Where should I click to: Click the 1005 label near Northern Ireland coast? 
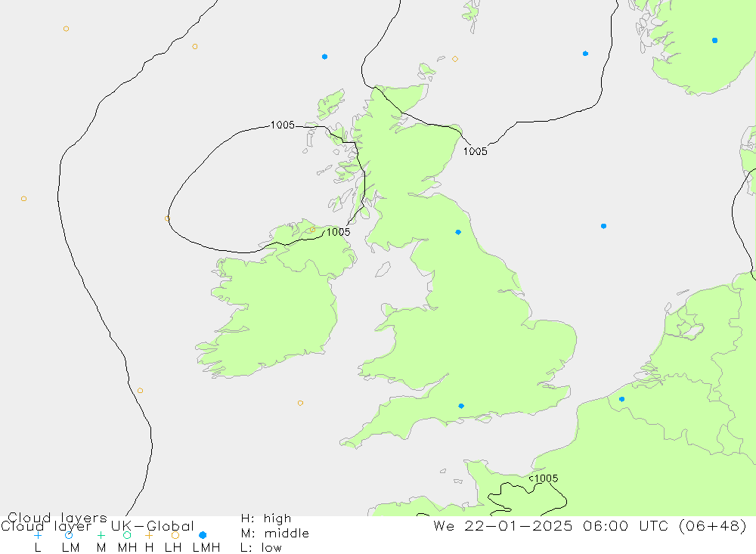[339, 232]
